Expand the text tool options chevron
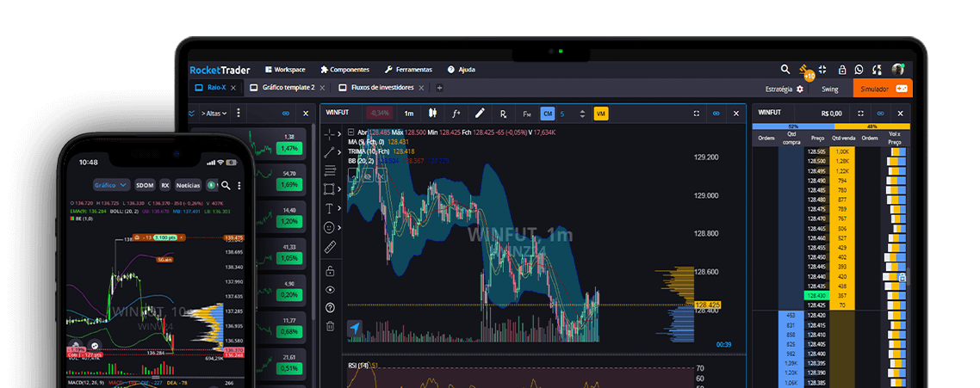 coord(339,208)
